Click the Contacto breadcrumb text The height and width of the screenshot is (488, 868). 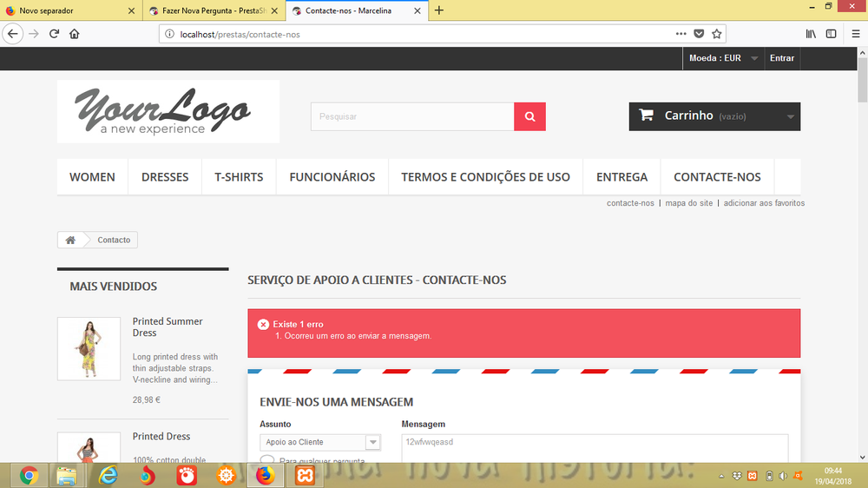(x=114, y=240)
